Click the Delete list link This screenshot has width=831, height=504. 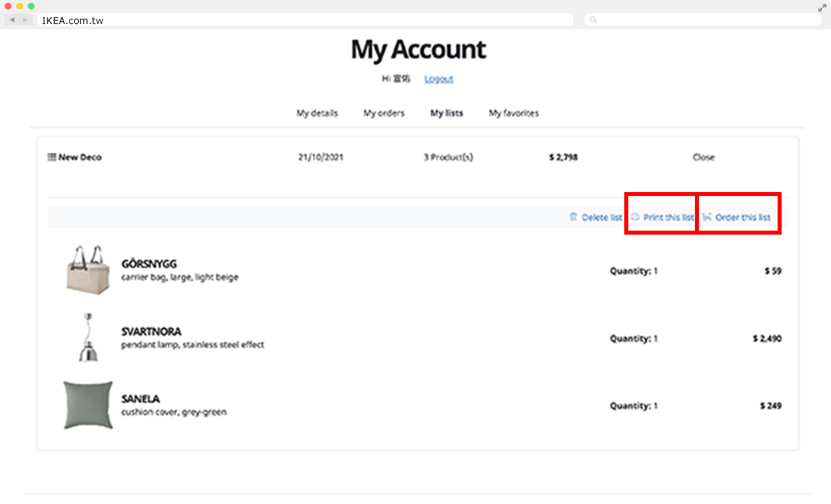coord(602,217)
